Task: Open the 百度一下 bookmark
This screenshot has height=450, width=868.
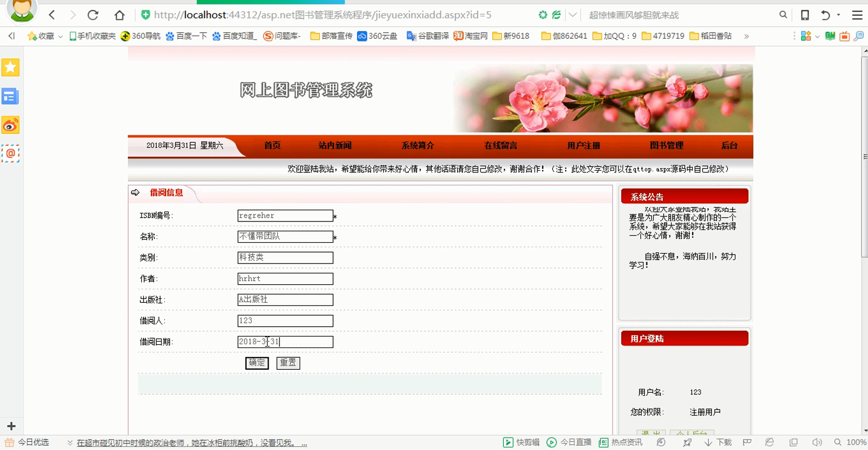Action: (186, 36)
